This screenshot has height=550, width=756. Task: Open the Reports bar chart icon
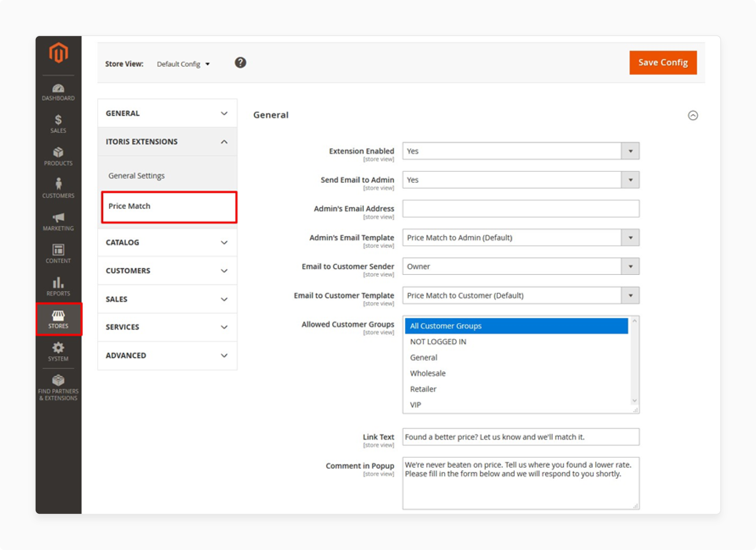[x=58, y=286]
